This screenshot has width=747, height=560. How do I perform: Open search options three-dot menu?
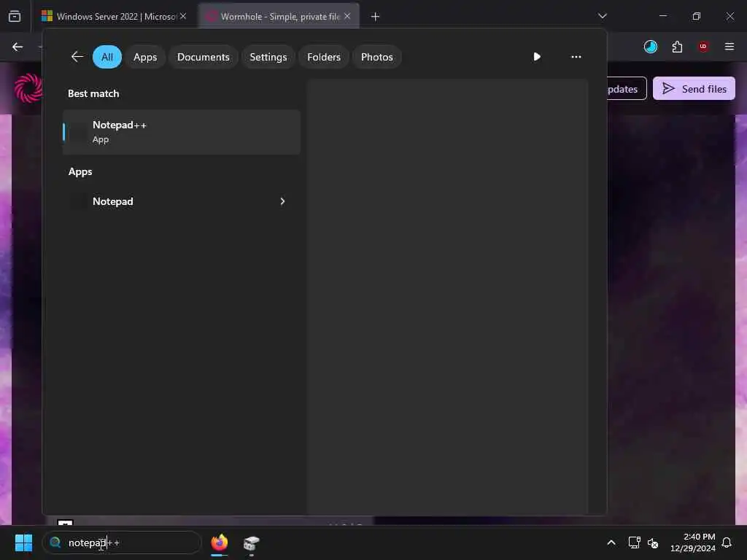576,57
